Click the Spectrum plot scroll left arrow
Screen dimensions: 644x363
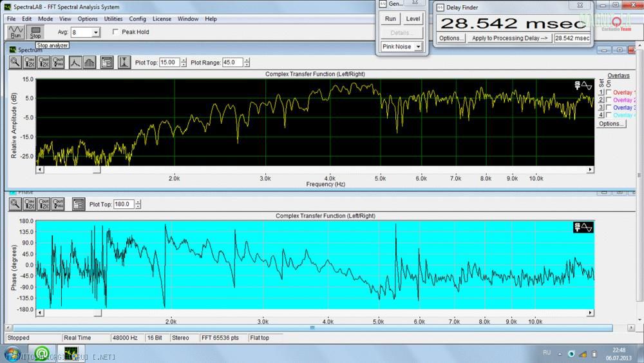(40, 170)
